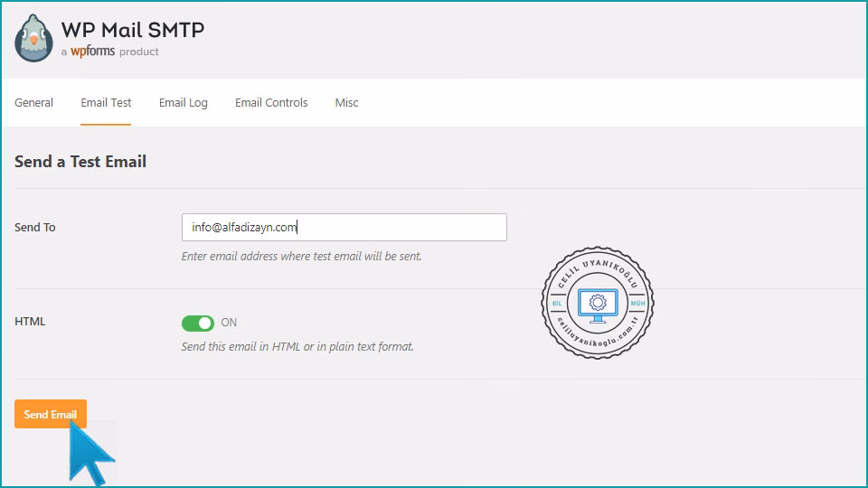Click the WP Mail SMTP pigeon logo
Viewport: 868px width, 488px height.
click(x=33, y=38)
